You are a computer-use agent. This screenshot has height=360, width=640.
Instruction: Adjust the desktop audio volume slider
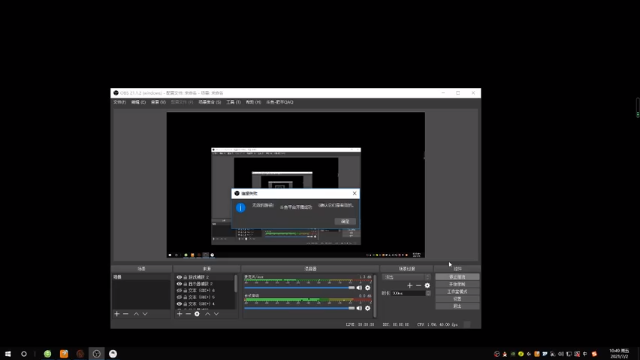coord(299,308)
